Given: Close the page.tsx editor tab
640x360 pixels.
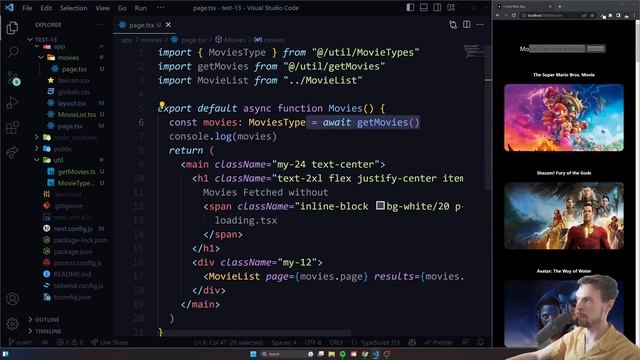Looking at the screenshot, I should pyautogui.click(x=168, y=25).
